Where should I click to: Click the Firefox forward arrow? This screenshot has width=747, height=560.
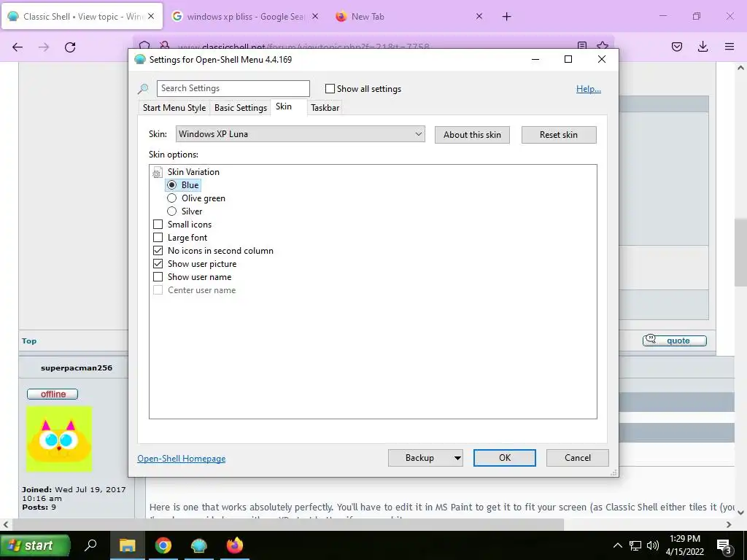[x=44, y=47]
